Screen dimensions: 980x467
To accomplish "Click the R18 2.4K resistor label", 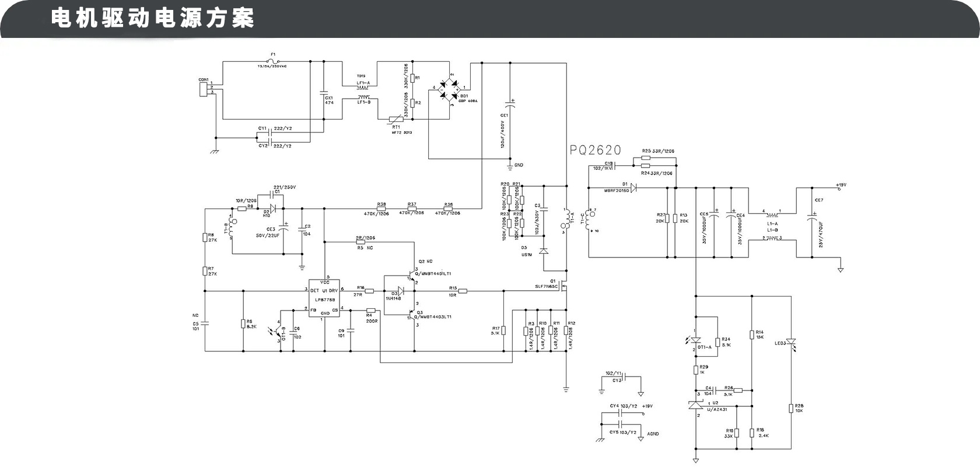I will [x=762, y=433].
